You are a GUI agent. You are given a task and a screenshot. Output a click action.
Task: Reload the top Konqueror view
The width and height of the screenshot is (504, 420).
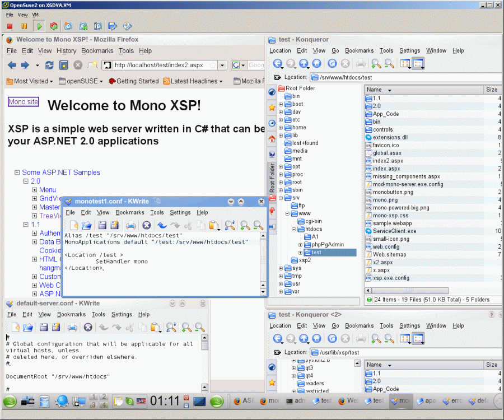(x=332, y=64)
